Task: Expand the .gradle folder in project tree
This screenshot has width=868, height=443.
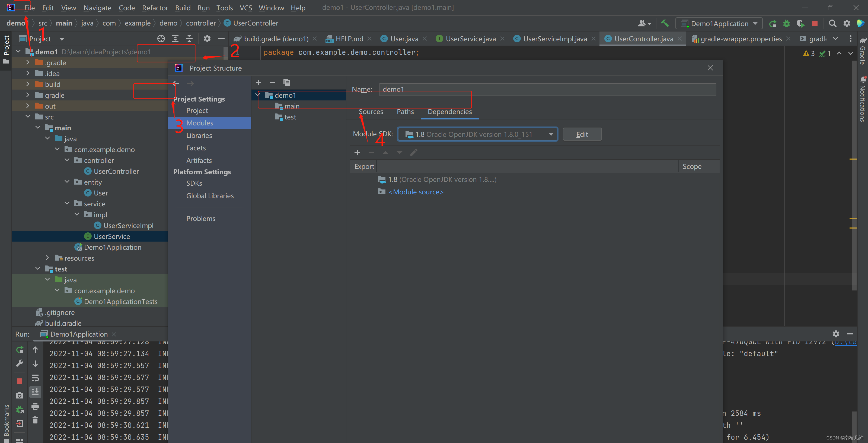Action: point(28,63)
